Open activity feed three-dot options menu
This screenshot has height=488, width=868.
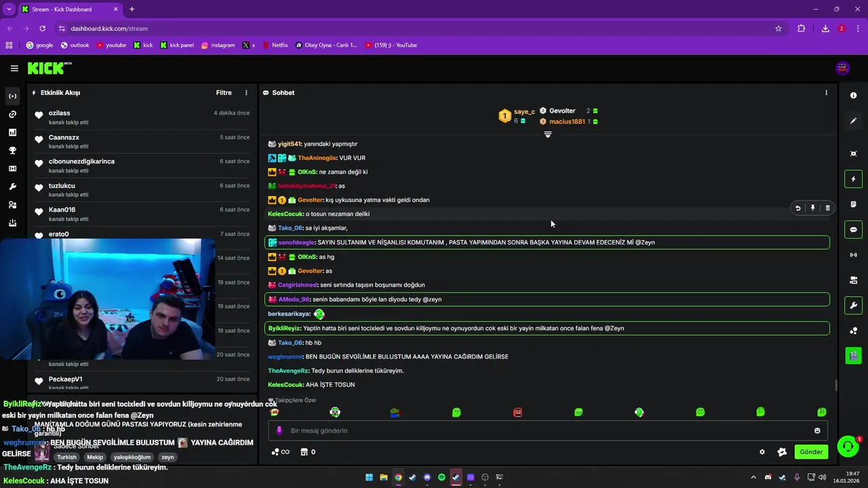246,93
